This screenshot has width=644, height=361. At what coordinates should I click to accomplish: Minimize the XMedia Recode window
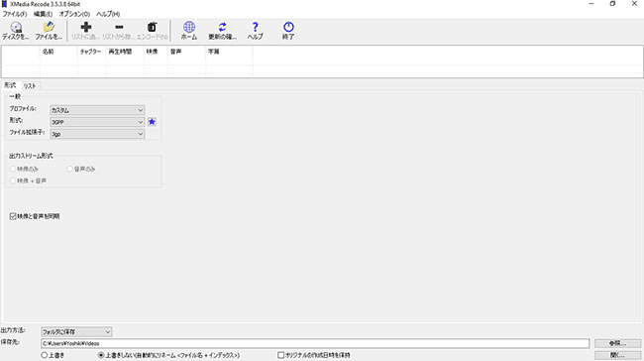[x=591, y=4]
